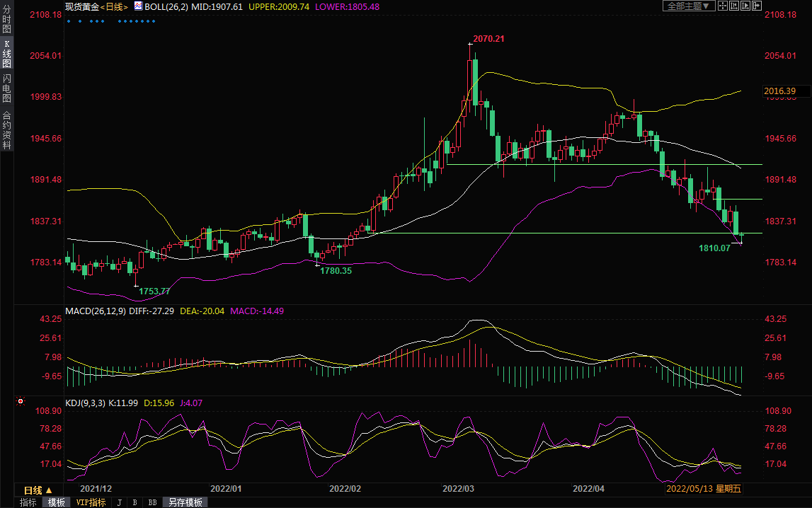This screenshot has width=812, height=508.
Task: Toggle the B indicator button in bottom bar
Action: pos(135,502)
